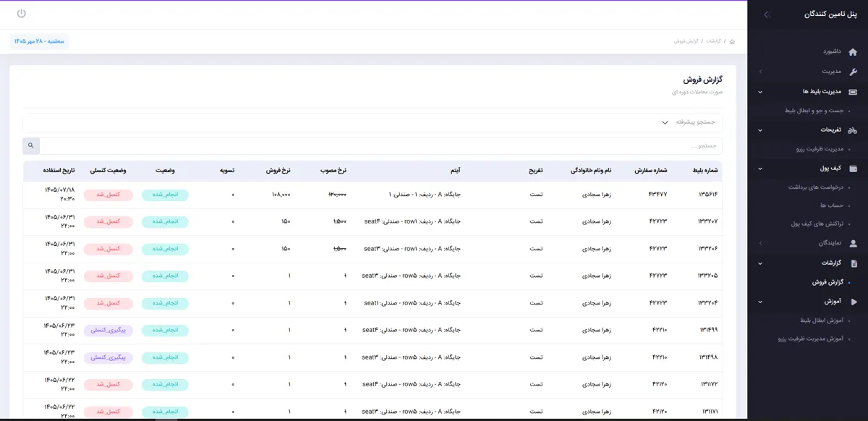Image resolution: width=868 pixels, height=421 pixels.
Task: Expand the مدیریت submenu chevron
Action: [x=760, y=72]
